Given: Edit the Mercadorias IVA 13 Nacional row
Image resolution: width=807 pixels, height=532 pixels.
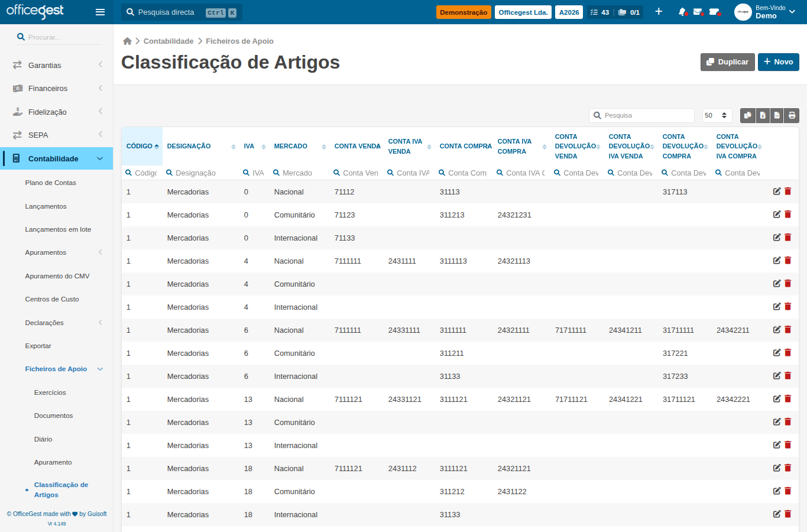Looking at the screenshot, I should [x=777, y=398].
